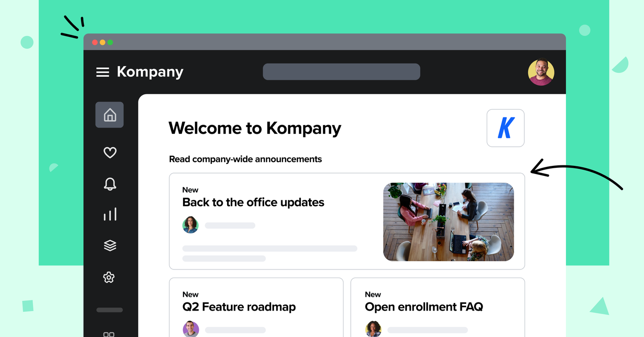Open the Open enrollment FAQ card
This screenshot has width=644, height=337.
[x=438, y=307]
